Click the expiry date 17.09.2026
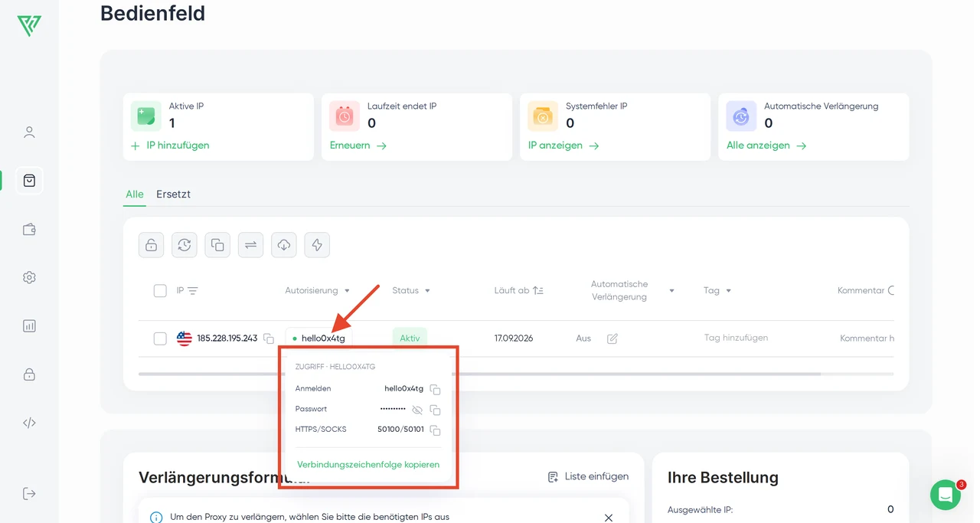 514,338
